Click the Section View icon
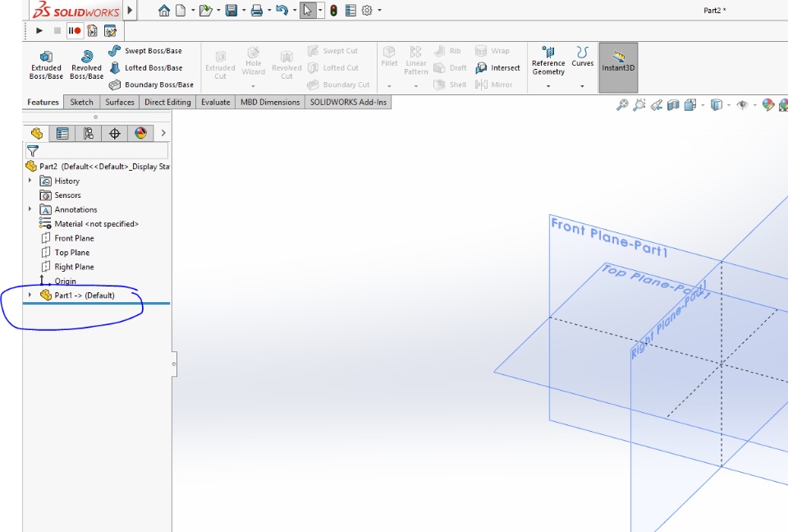The width and height of the screenshot is (788, 532). tap(673, 104)
